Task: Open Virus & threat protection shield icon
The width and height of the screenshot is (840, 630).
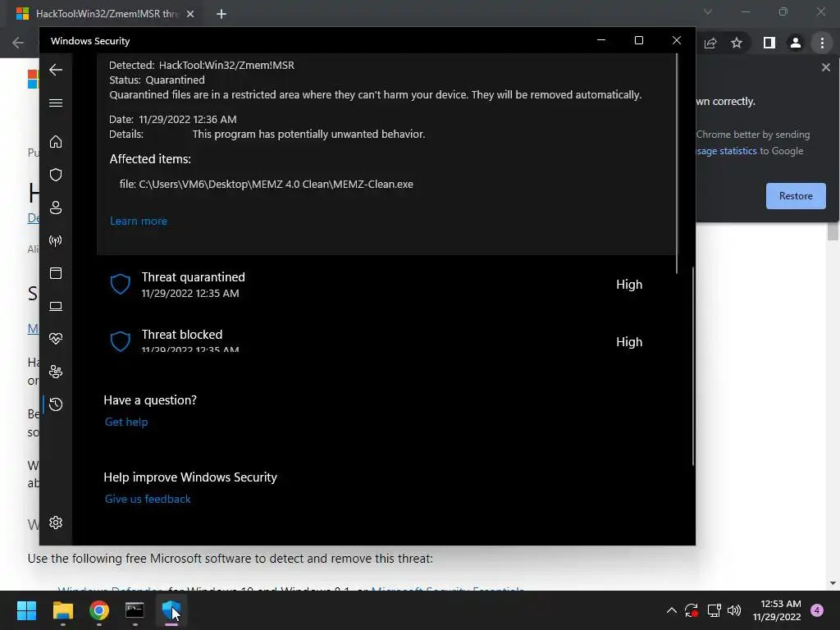Action: pos(56,175)
